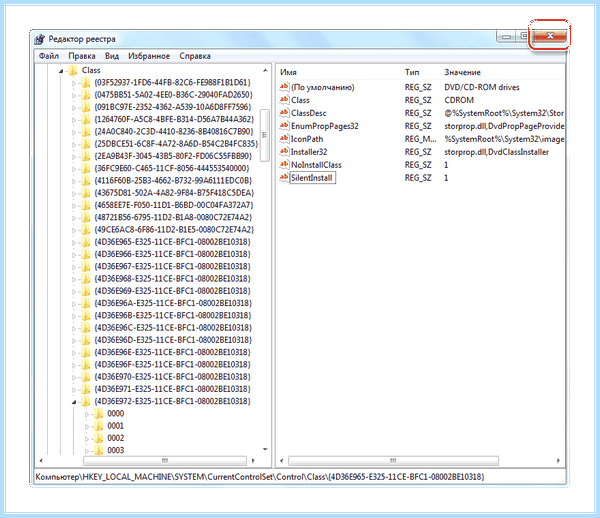
Task: Click string value icon of Installer32
Action: [x=284, y=151]
